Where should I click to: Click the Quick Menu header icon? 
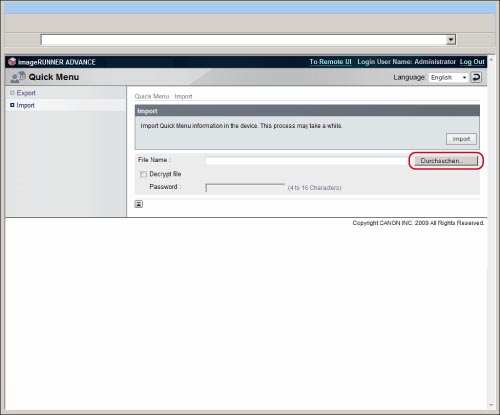18,77
